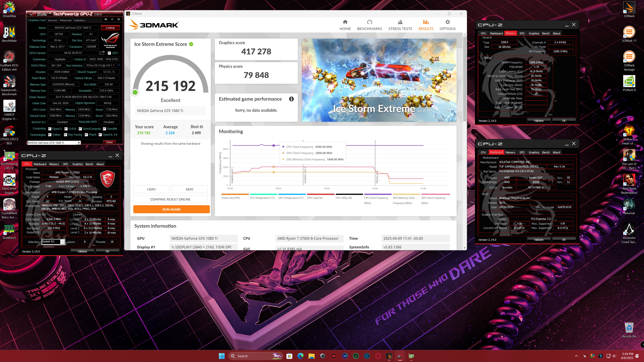Image resolution: width=644 pixels, height=362 pixels.
Task: Open the 3DMark Vantage desktop shortcut
Action: [629, 61]
